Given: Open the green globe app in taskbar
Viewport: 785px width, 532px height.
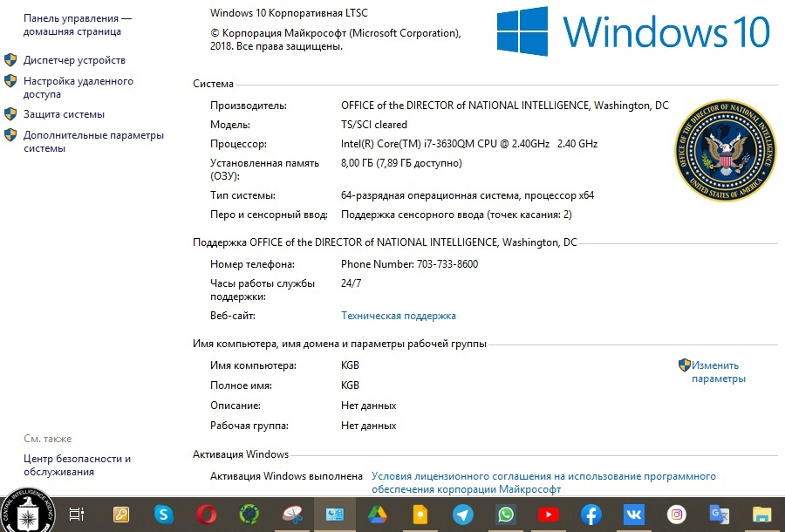Looking at the screenshot, I should pyautogui.click(x=249, y=514).
